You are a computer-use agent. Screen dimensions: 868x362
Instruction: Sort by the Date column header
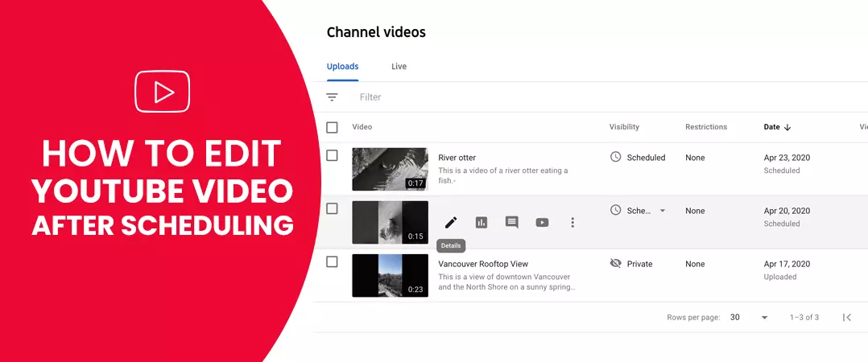click(771, 127)
